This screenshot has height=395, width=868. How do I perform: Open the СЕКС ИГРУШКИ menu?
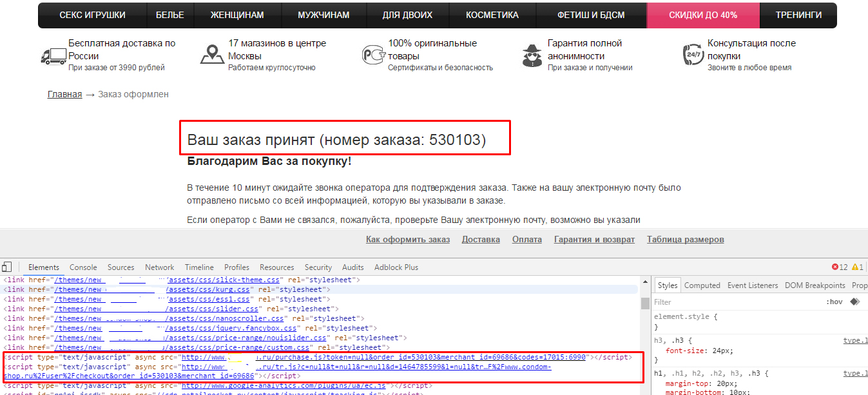(x=93, y=15)
